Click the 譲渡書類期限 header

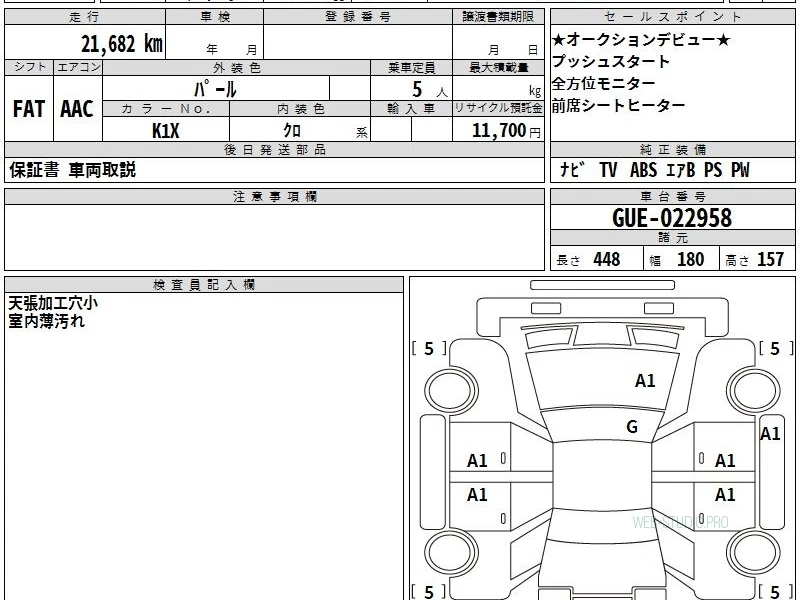point(498,17)
